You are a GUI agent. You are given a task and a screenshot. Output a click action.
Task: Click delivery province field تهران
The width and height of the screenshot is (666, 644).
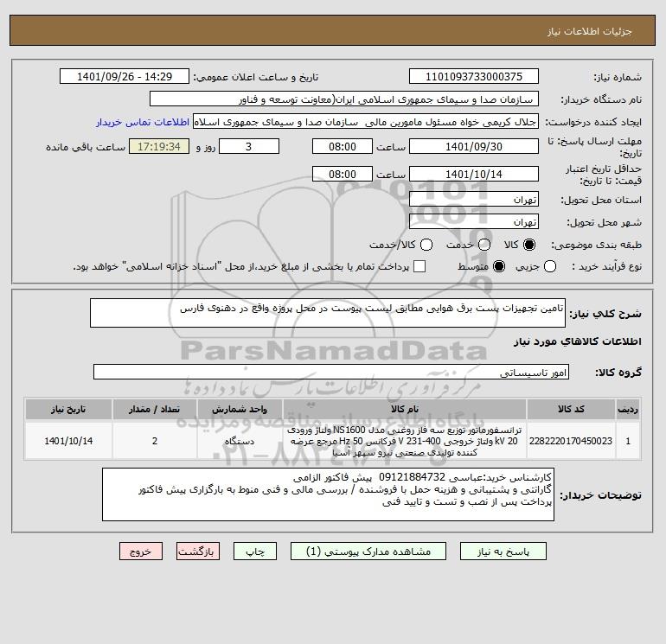tap(474, 199)
